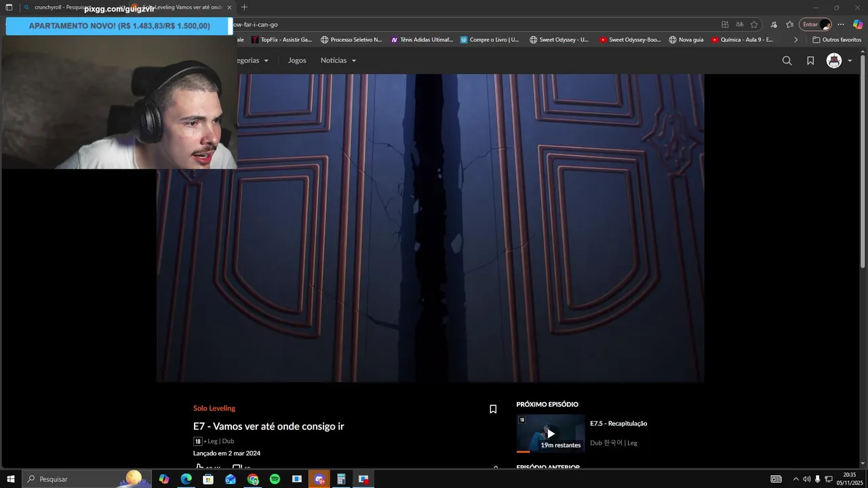Screen dimensions: 868x488
Task: Click the video player frame
Action: [x=430, y=228]
